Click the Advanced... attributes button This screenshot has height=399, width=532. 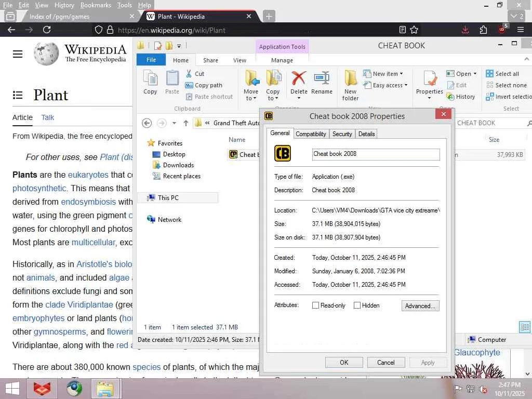click(x=420, y=305)
